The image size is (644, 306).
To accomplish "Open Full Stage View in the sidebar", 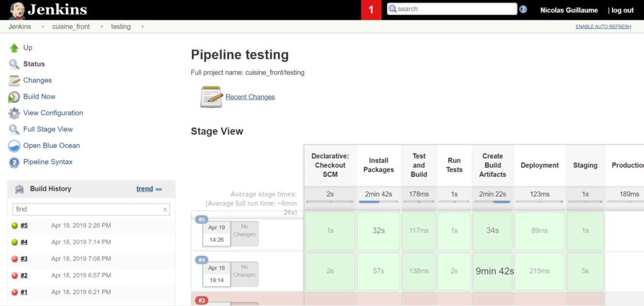I will coord(48,129).
